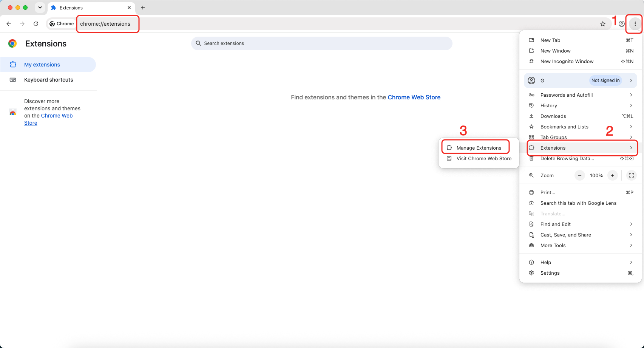Choose New Window from the menu
The image size is (644, 348).
(x=581, y=51)
